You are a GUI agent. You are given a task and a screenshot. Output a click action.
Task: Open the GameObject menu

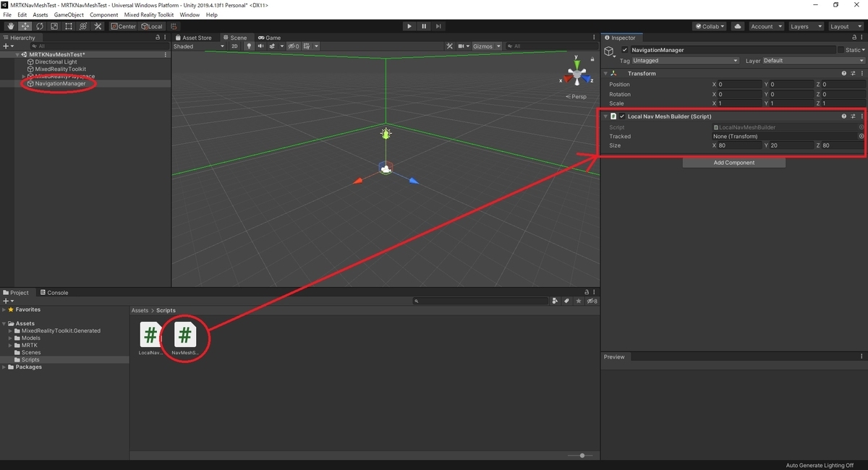pos(69,14)
